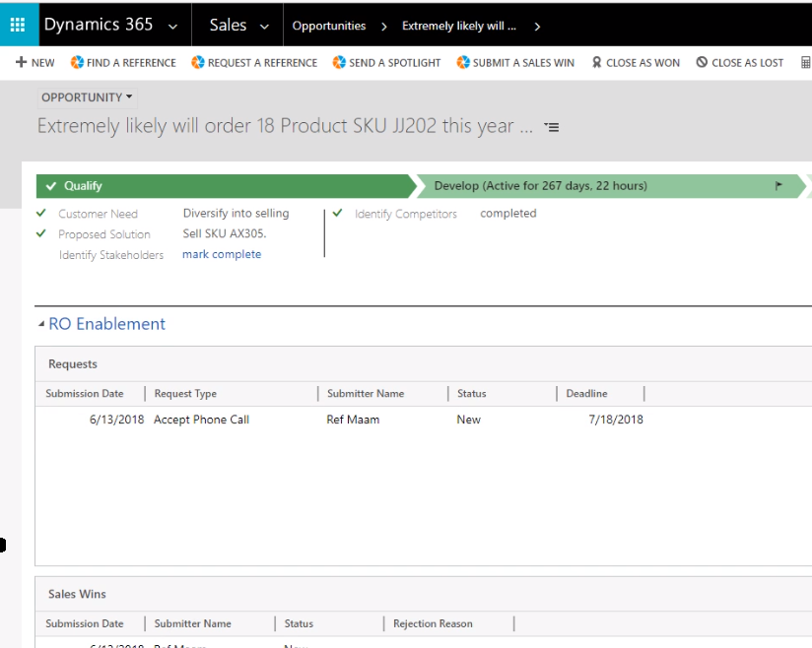The width and height of the screenshot is (812, 648).
Task: Expand chevron next to Opportunities breadcrumb
Action: pos(383,27)
